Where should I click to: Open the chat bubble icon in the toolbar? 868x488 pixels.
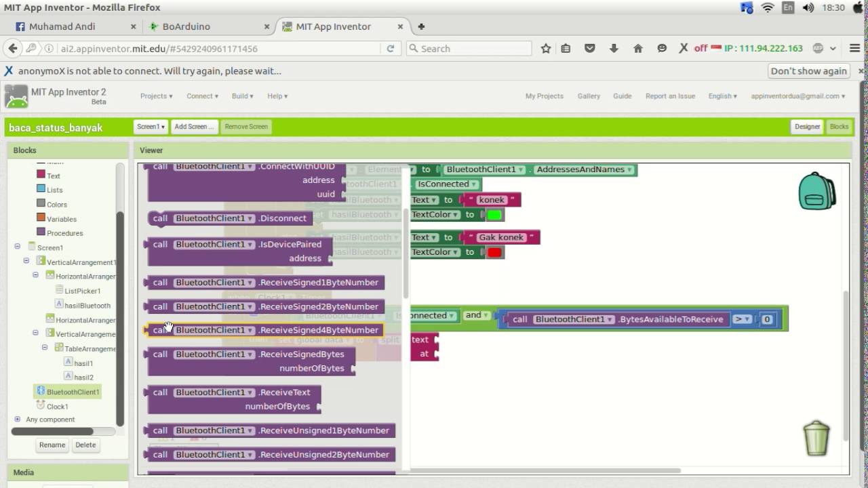(x=662, y=49)
